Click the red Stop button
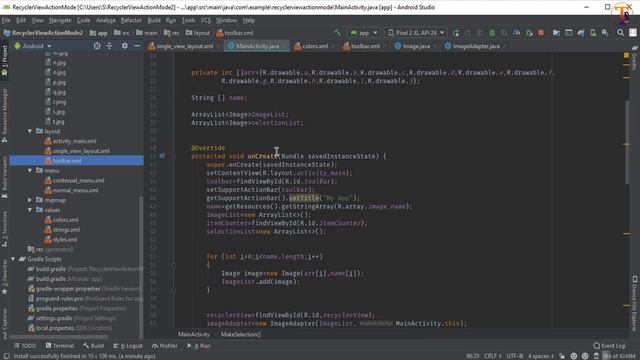640x360 pixels. [541, 33]
